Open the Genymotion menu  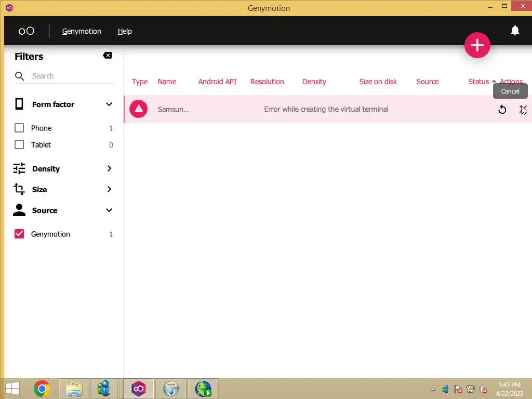(x=82, y=31)
